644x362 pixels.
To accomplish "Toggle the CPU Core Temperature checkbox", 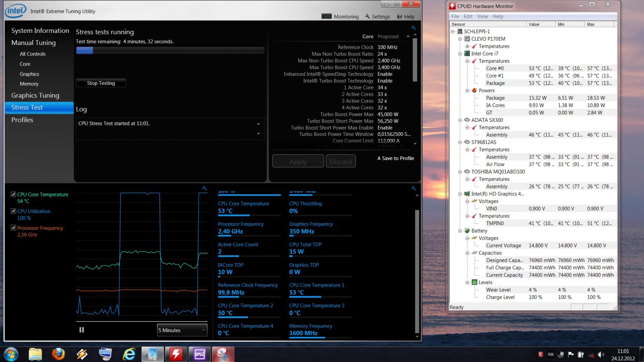I will coord(13,194).
